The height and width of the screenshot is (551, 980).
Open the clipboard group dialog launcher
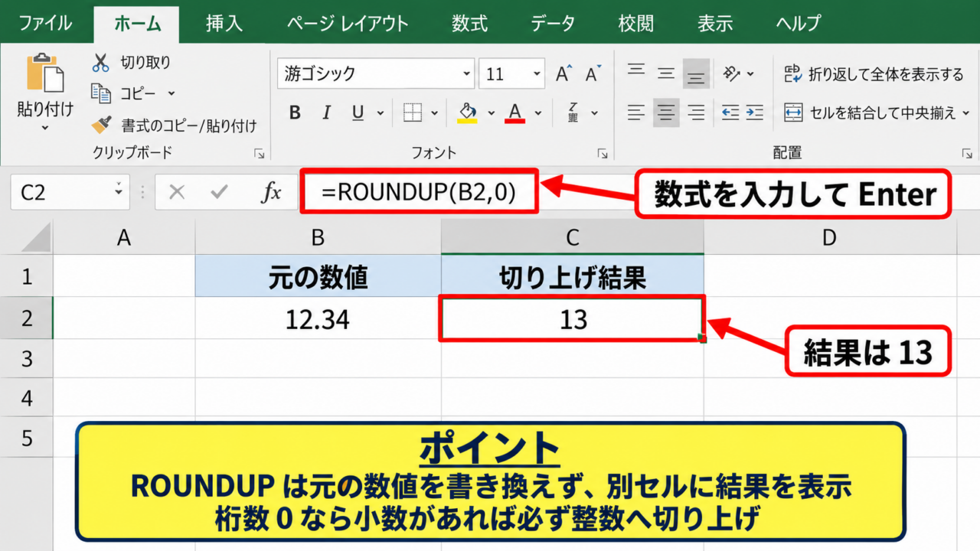click(260, 153)
